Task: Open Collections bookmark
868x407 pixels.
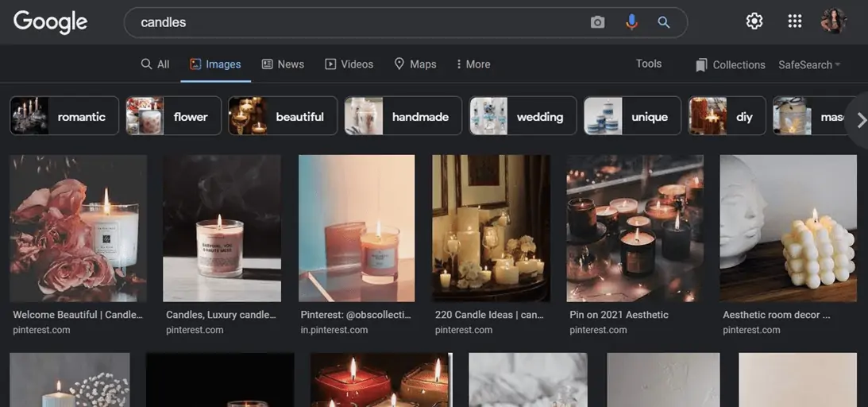Action: (x=731, y=65)
